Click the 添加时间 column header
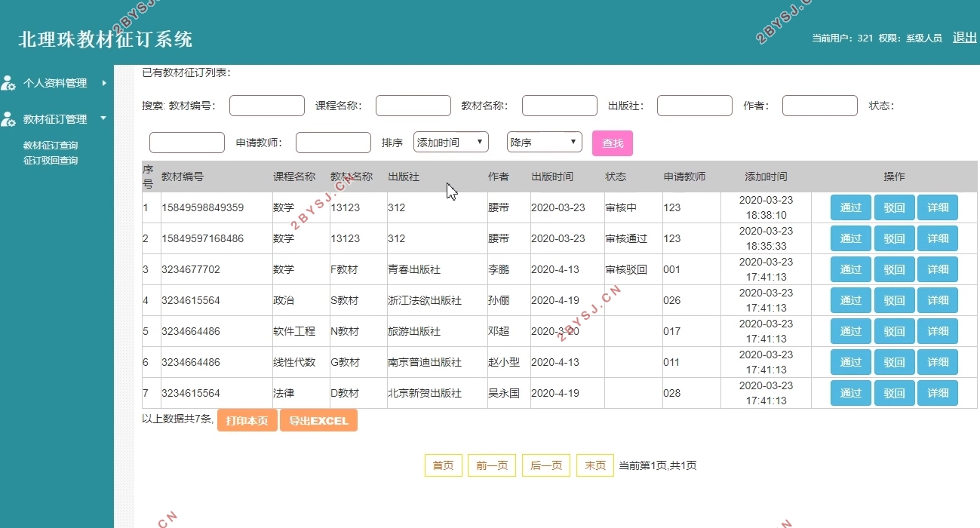This screenshot has width=980, height=528. [766, 177]
